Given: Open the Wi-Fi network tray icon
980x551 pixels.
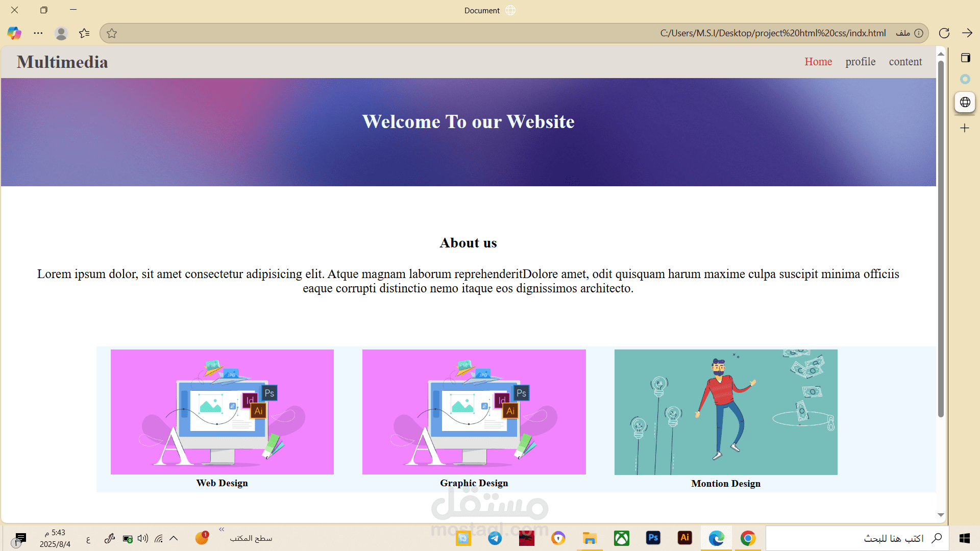Looking at the screenshot, I should point(159,538).
